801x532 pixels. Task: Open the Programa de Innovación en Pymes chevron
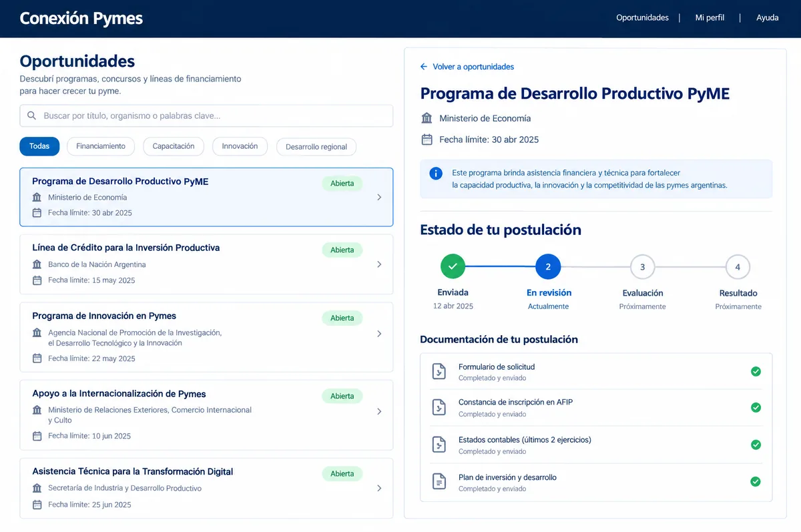[x=379, y=334]
